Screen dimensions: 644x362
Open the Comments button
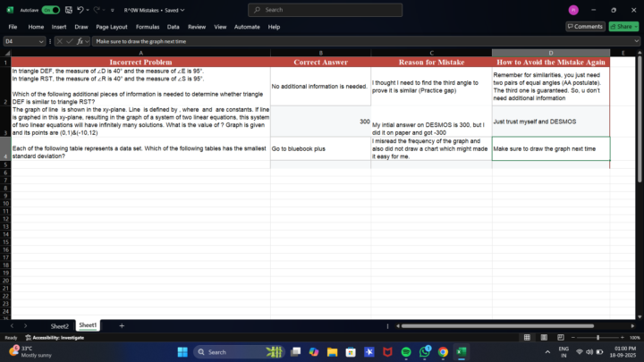point(585,27)
